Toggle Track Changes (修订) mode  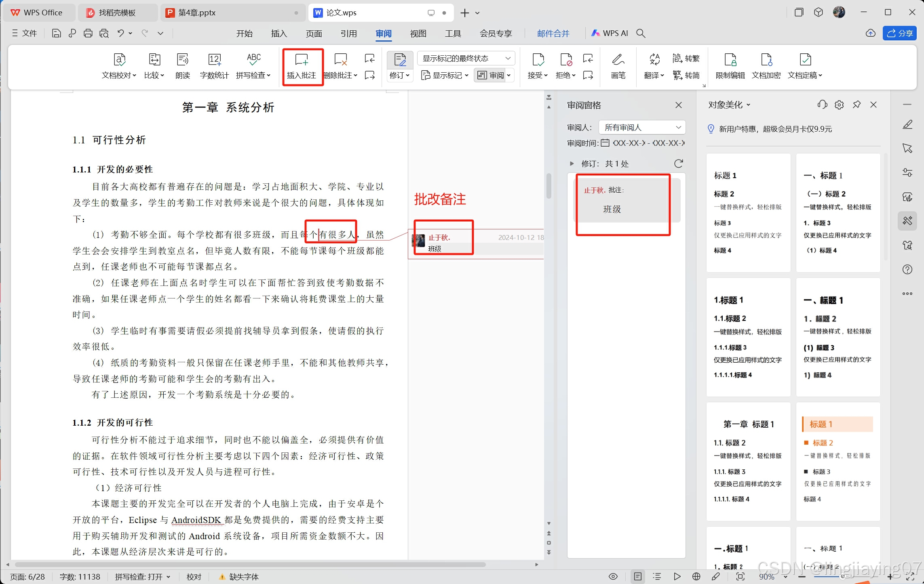(x=399, y=61)
